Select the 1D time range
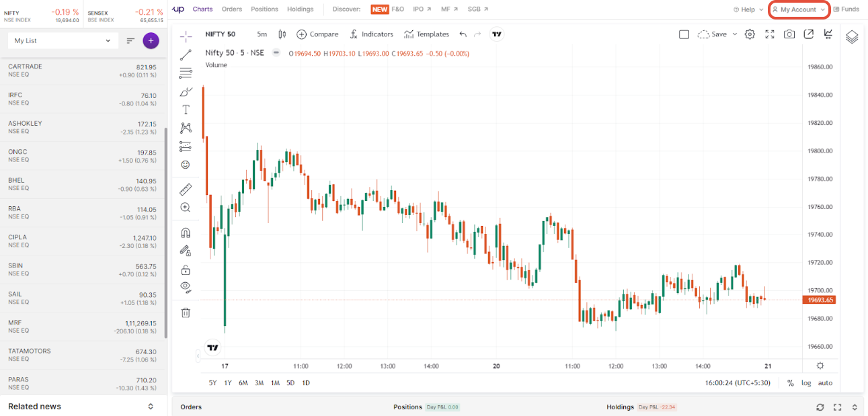Viewport: 868px width, 416px height. click(x=306, y=382)
